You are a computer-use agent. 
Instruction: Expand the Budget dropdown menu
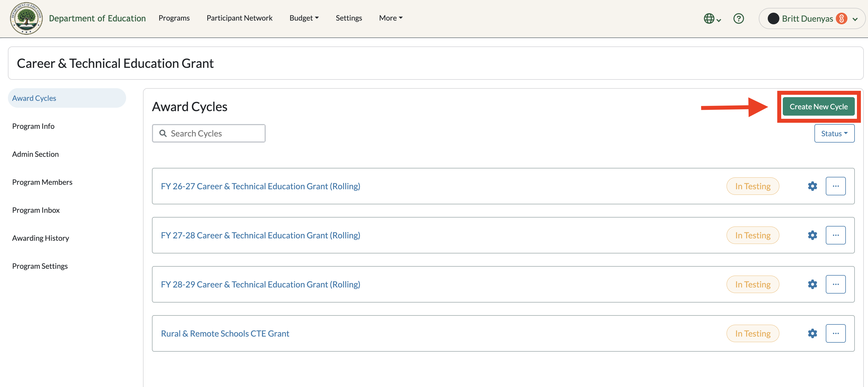[304, 18]
